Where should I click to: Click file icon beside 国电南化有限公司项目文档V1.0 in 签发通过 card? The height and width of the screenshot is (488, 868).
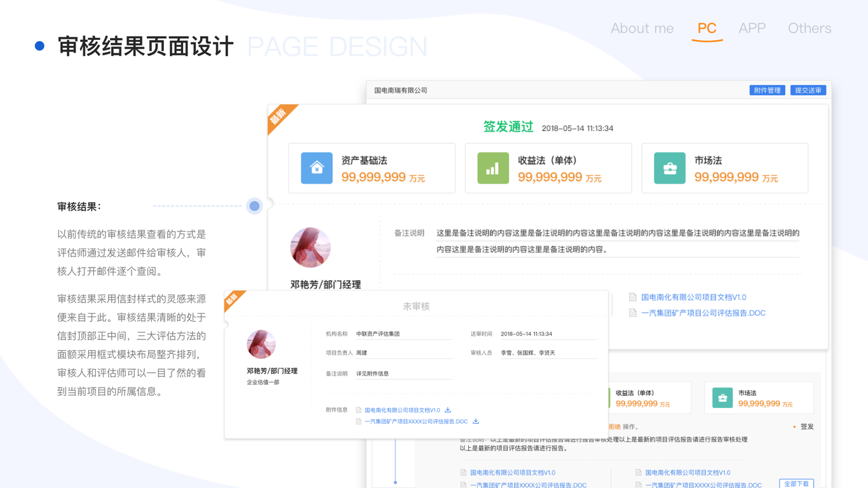point(633,297)
